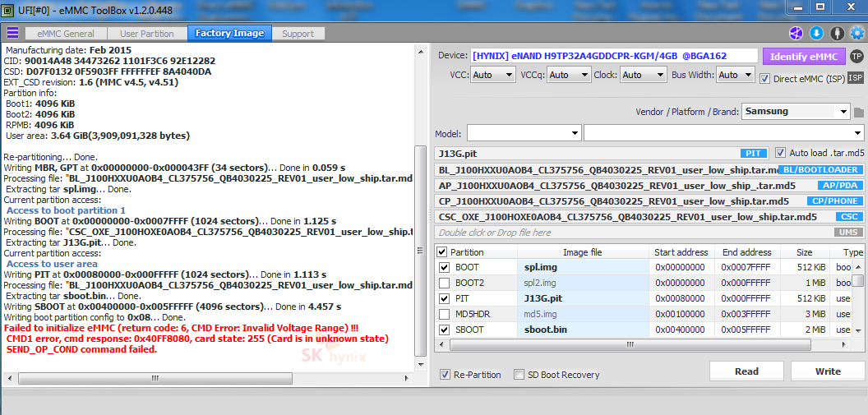This screenshot has width=868, height=415.
Task: Click the CP_J100HXXU0AOB4 file slot
Action: point(649,201)
